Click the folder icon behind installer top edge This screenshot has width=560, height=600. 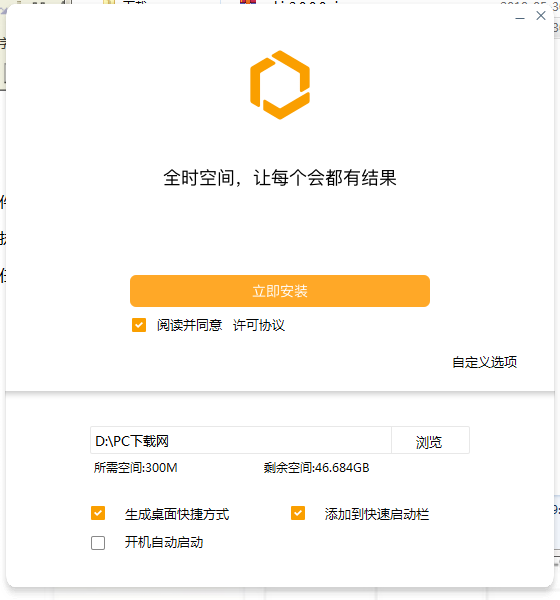pyautogui.click(x=109, y=3)
